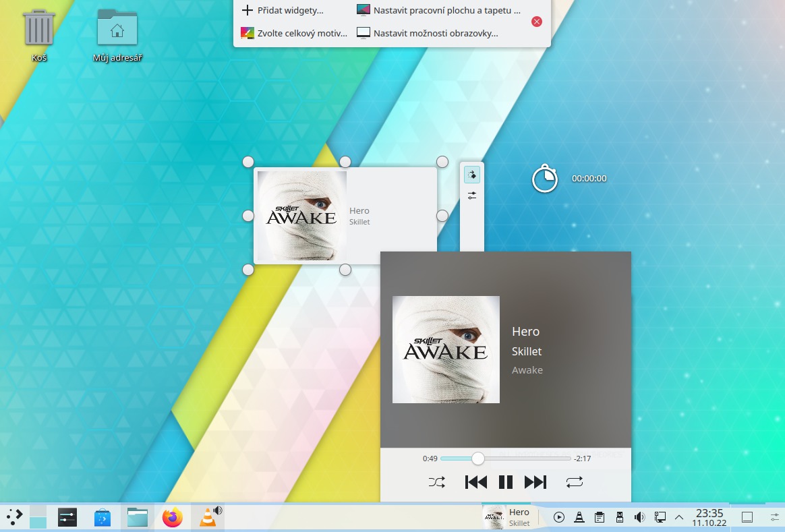This screenshot has width=785, height=532.
Task: Click the VLC cone tray icon
Action: coord(579,517)
